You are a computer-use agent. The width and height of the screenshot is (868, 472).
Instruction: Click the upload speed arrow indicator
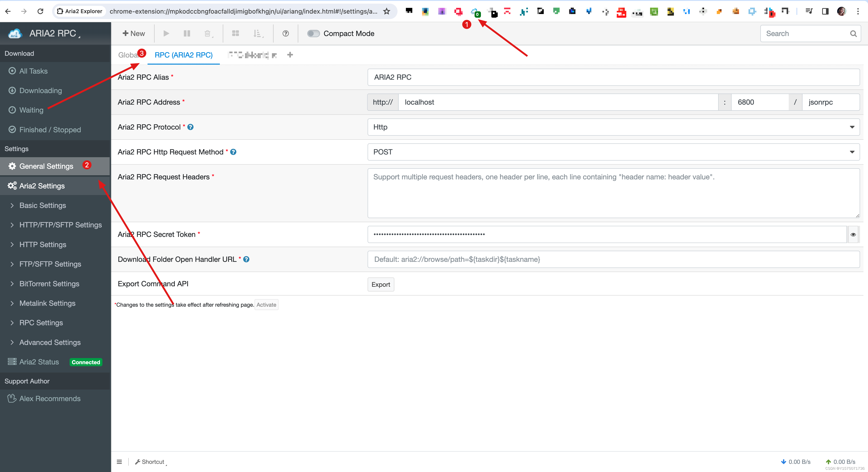coord(828,462)
